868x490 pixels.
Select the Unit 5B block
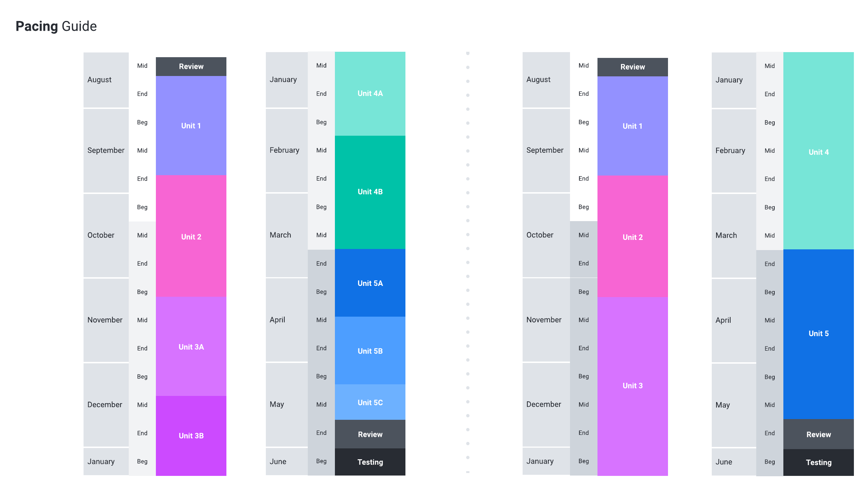370,351
